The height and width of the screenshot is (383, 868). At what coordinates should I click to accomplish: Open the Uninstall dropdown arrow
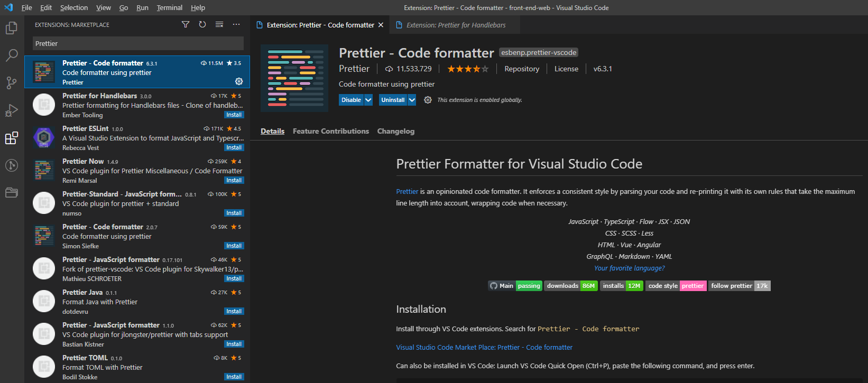tap(412, 100)
